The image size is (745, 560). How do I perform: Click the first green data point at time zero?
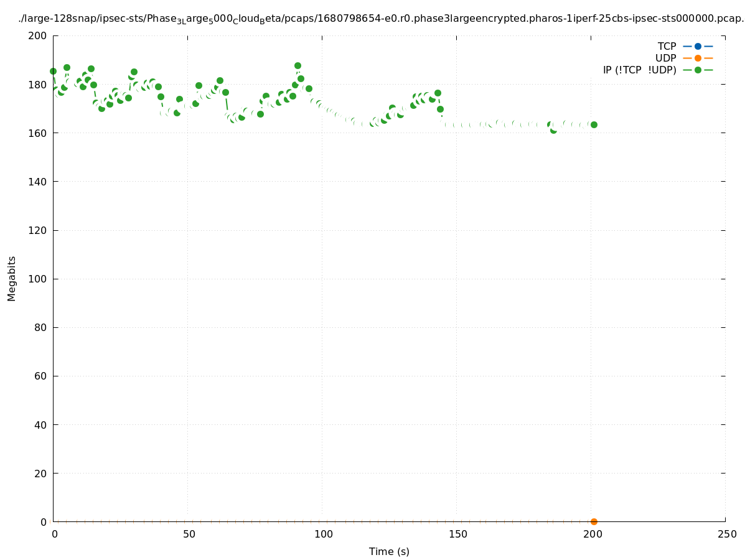[x=53, y=71]
